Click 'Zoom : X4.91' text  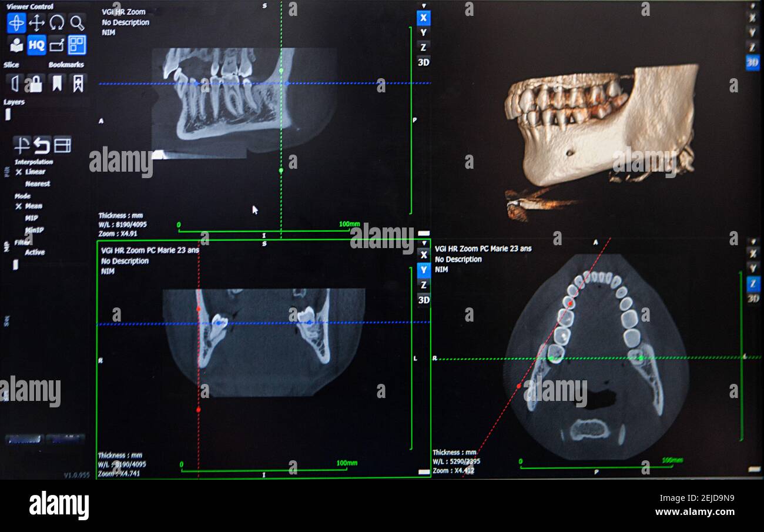coord(118,233)
